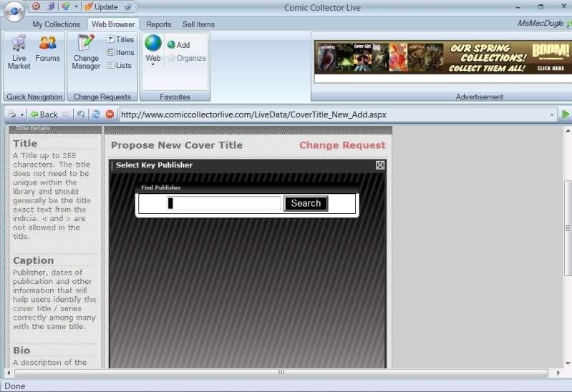This screenshot has height=392, width=572.
Task: Open Items change requests
Action: pos(120,52)
